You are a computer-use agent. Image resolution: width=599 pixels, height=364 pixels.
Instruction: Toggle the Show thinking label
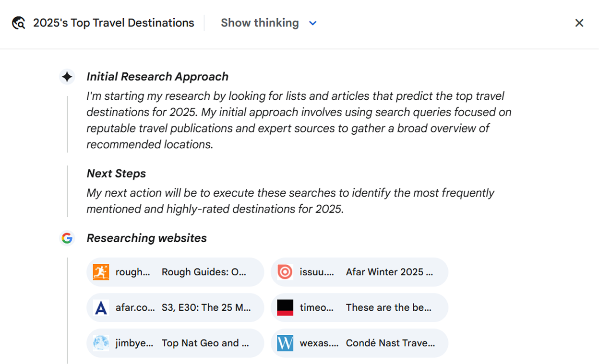coord(260,23)
